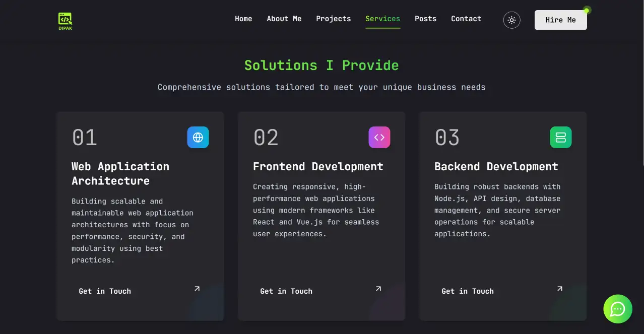Image resolution: width=644 pixels, height=334 pixels.
Task: Click the arrow icon beside Backend Development's Get in Touch
Action: click(x=559, y=289)
